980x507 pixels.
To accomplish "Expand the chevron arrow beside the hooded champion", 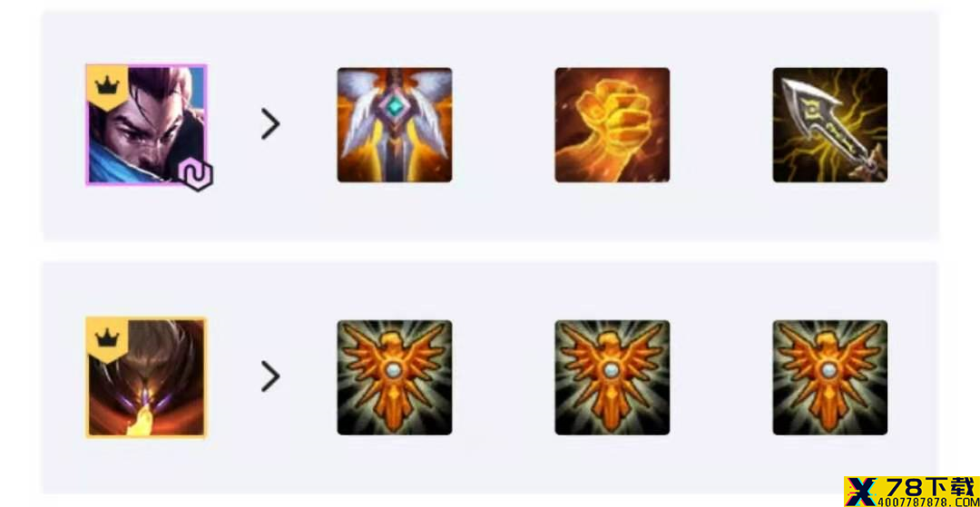I will pyautogui.click(x=270, y=376).
